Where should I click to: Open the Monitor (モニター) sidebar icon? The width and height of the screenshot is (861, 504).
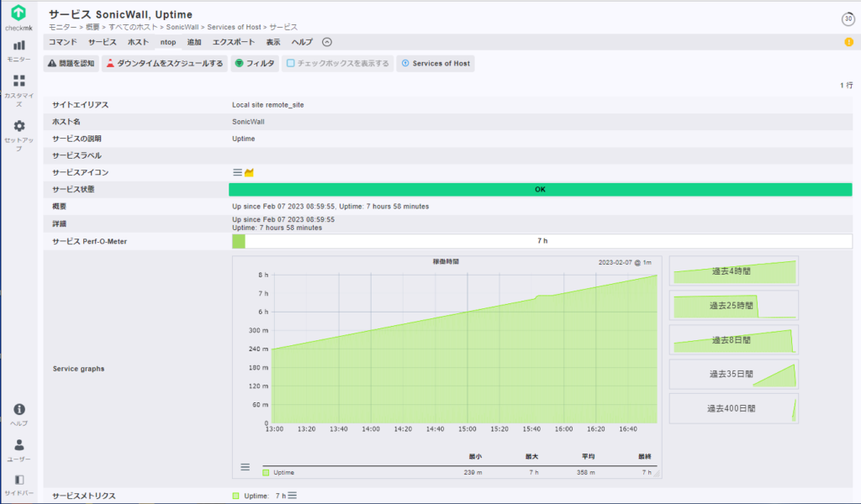tap(18, 46)
